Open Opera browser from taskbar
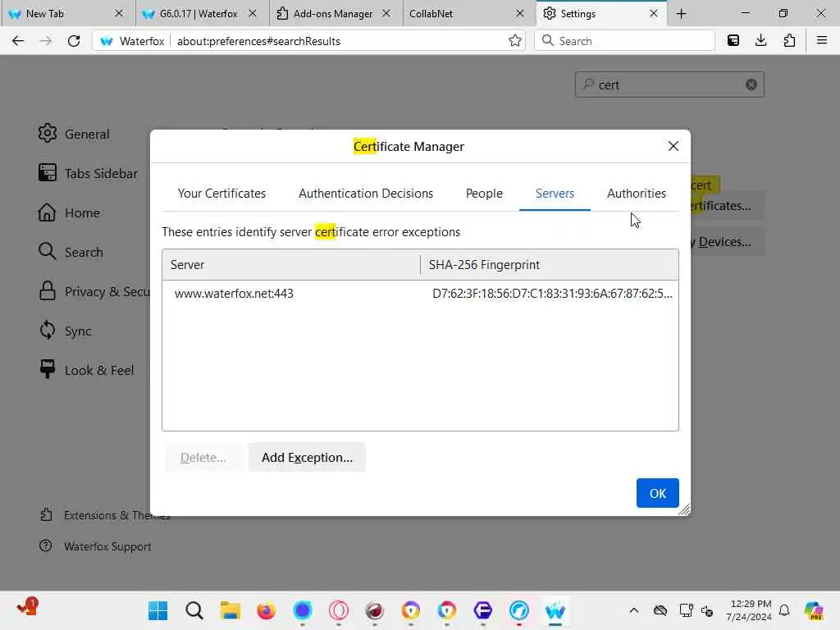Image resolution: width=840 pixels, height=630 pixels. [x=339, y=610]
